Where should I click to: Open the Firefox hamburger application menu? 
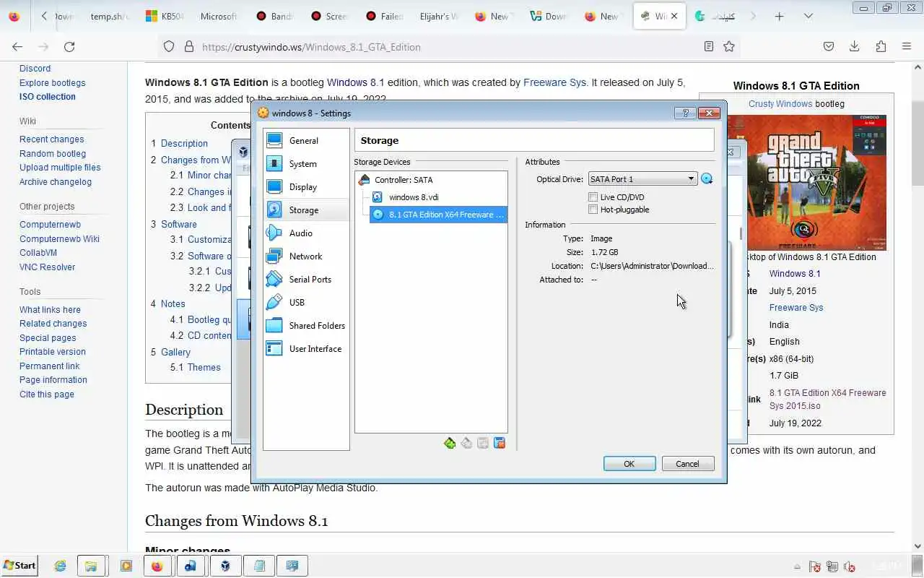(x=907, y=46)
